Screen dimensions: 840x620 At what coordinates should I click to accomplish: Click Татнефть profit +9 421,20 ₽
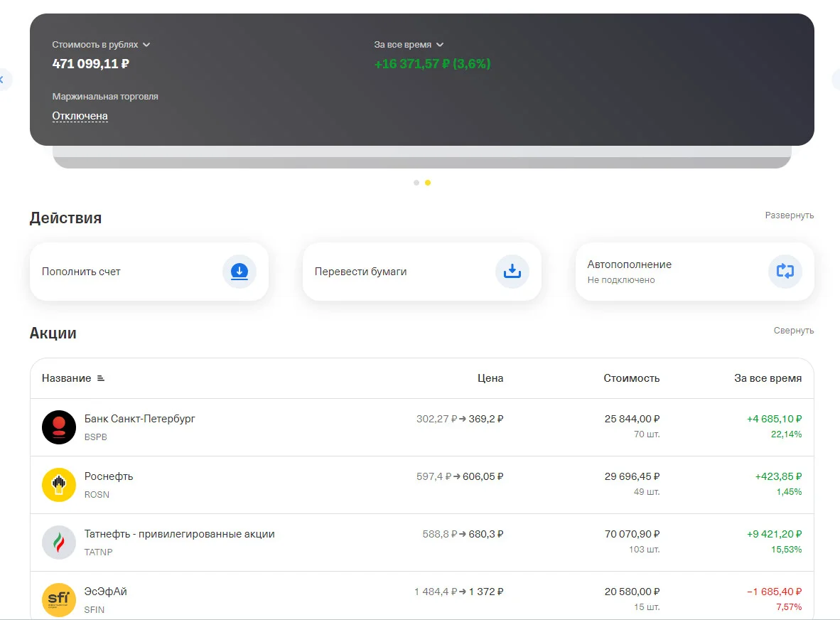coord(774,534)
